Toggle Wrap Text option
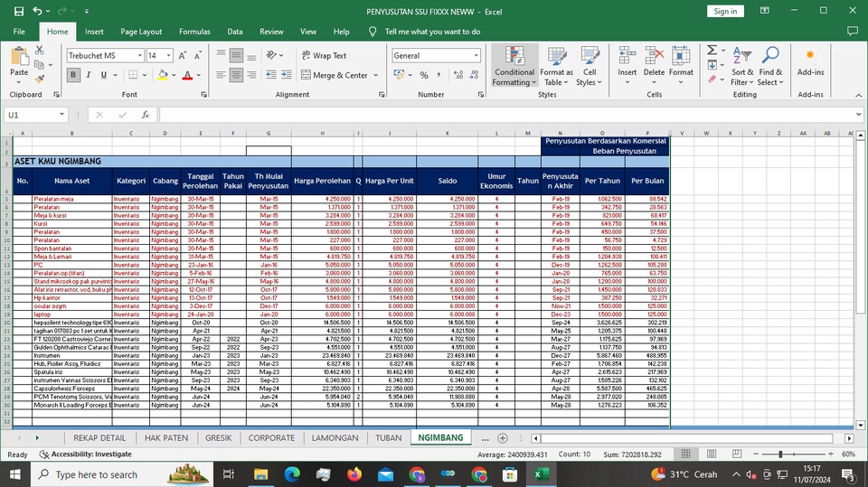The image size is (868, 487). (x=323, y=56)
